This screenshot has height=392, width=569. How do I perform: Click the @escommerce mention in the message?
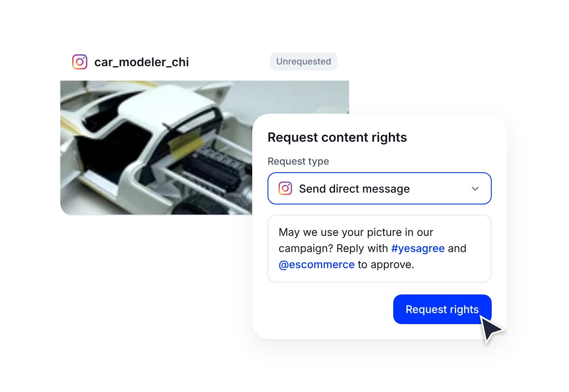click(x=316, y=265)
